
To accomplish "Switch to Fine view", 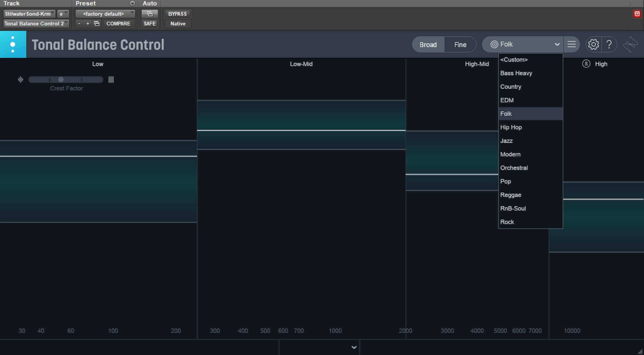I will coord(460,44).
